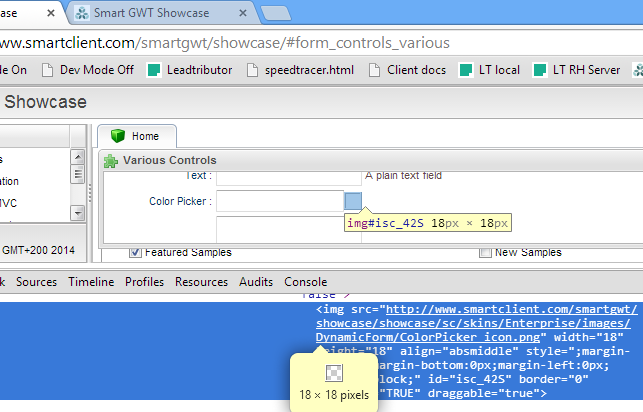643x412 pixels.
Task: Open the LT local bookmark
Action: [x=490, y=70]
